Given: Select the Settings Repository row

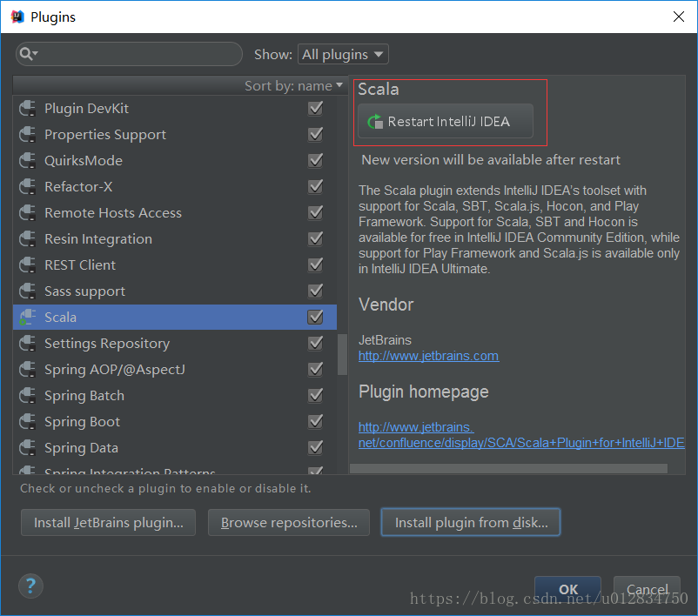Looking at the screenshot, I should pos(175,343).
